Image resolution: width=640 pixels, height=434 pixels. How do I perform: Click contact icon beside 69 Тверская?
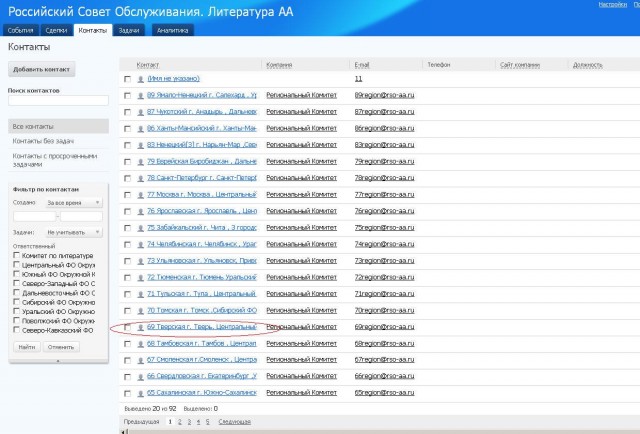(x=140, y=327)
